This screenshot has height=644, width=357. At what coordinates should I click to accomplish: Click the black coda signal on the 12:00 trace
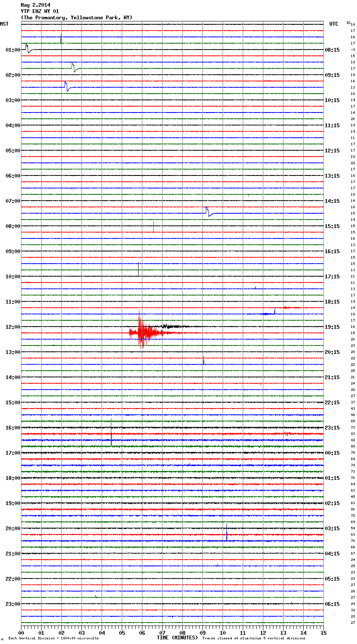click(172, 326)
